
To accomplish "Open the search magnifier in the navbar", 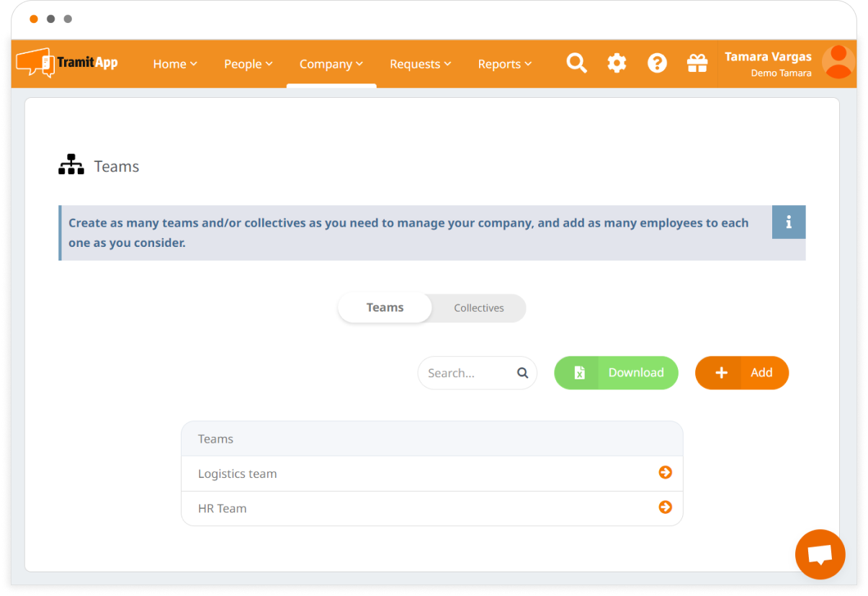I will (x=576, y=63).
